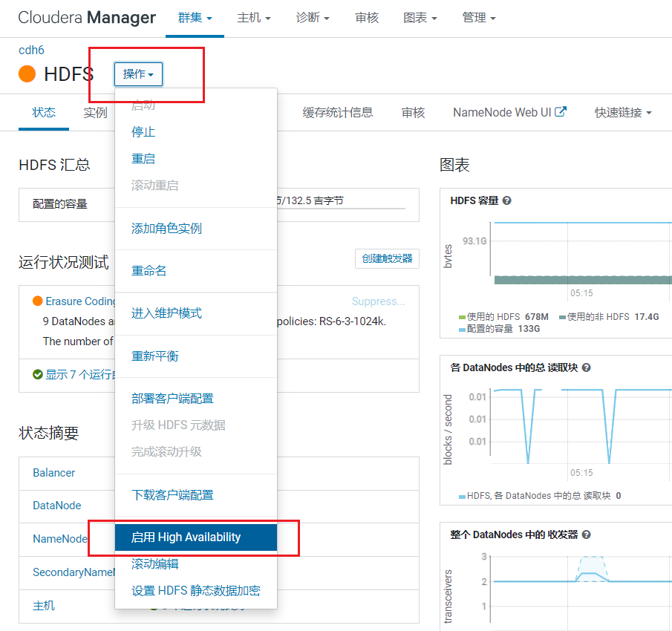Choose 添加角色实例 menu entry
The width and height of the screenshot is (672, 631).
196,229
